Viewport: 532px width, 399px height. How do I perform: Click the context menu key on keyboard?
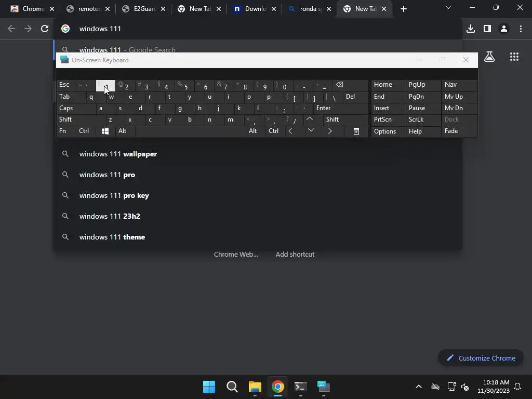tap(356, 131)
